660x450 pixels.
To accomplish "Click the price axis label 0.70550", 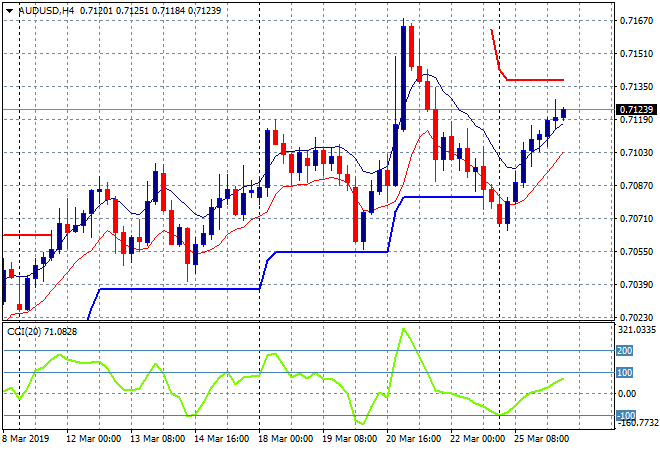I will (x=636, y=251).
